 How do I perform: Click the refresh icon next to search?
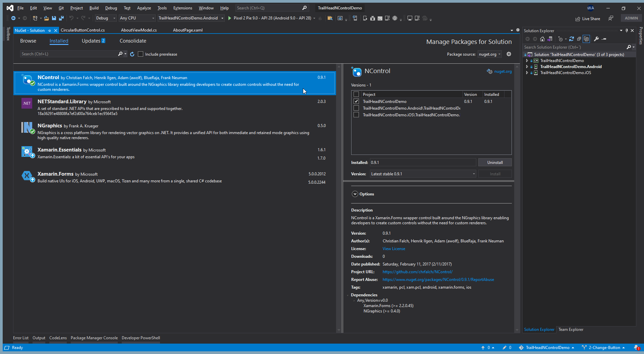[x=132, y=54]
